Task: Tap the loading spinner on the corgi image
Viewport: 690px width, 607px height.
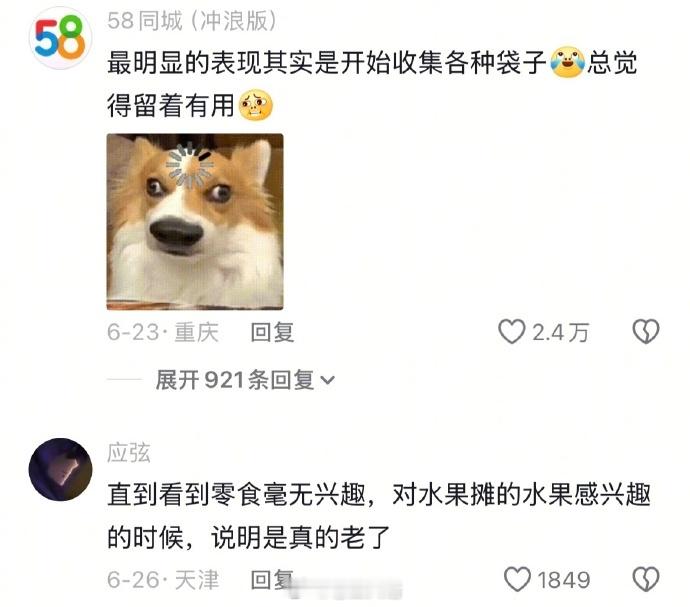Action: (x=190, y=165)
